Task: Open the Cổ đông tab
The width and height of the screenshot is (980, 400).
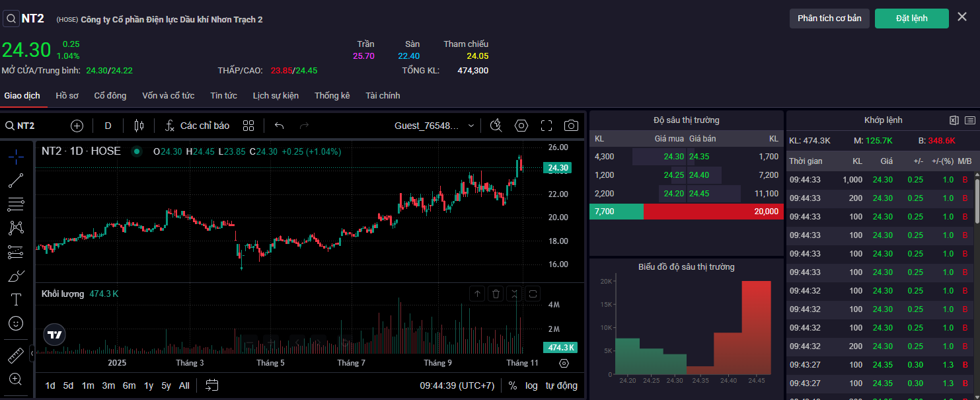Action: coord(110,96)
